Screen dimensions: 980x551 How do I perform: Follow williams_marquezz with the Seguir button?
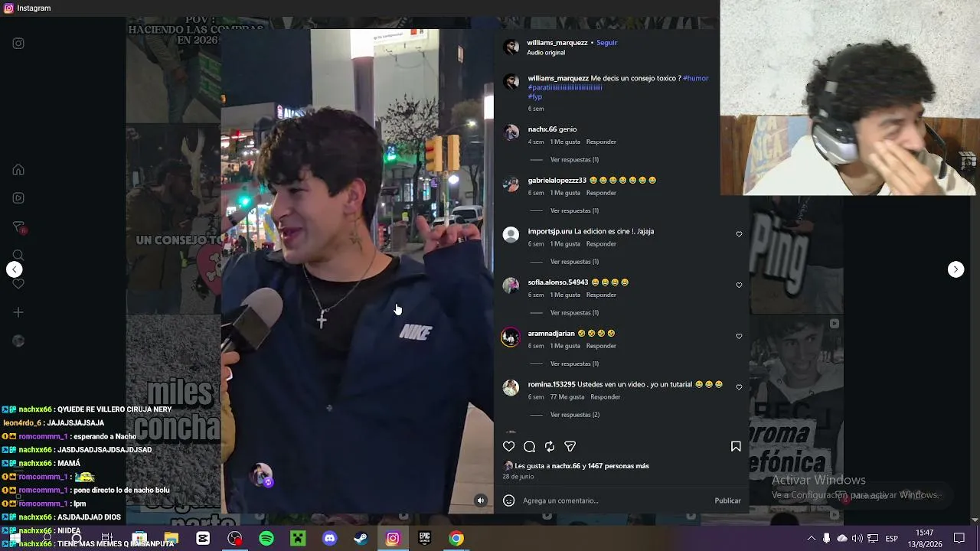tap(607, 43)
